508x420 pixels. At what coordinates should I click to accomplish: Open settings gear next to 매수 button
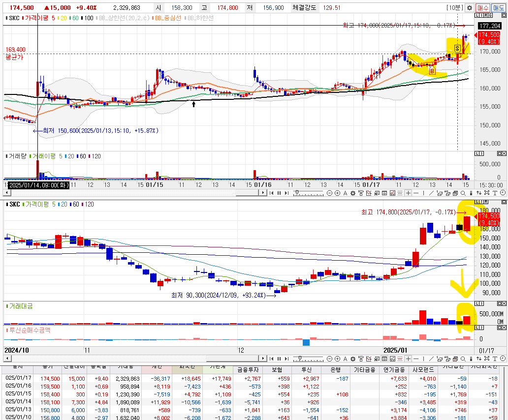[469, 8]
